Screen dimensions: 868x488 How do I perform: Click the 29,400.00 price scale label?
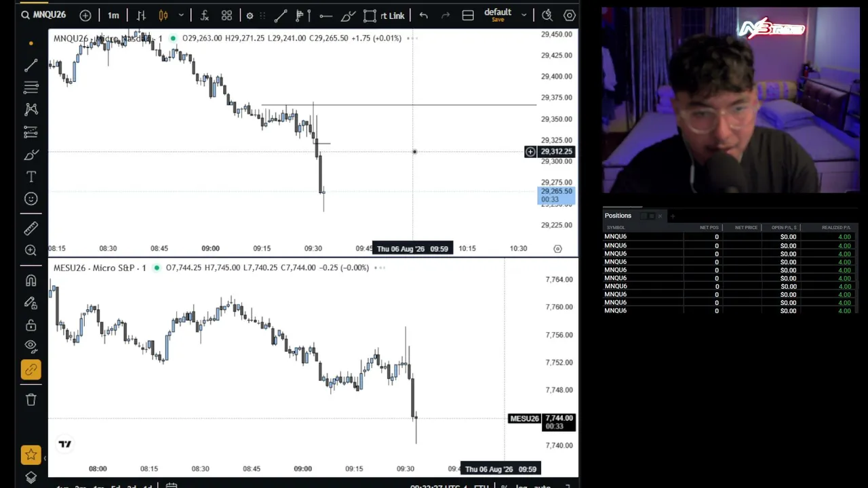point(557,77)
